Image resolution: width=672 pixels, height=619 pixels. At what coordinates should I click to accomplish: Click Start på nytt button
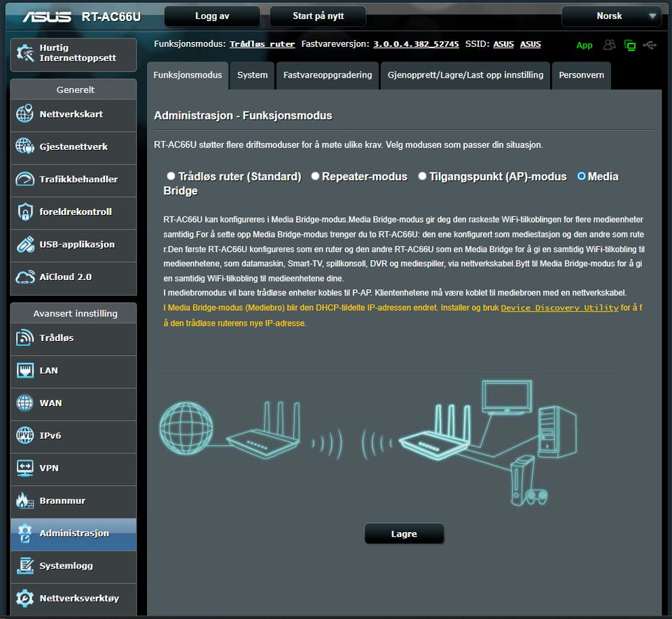[318, 16]
